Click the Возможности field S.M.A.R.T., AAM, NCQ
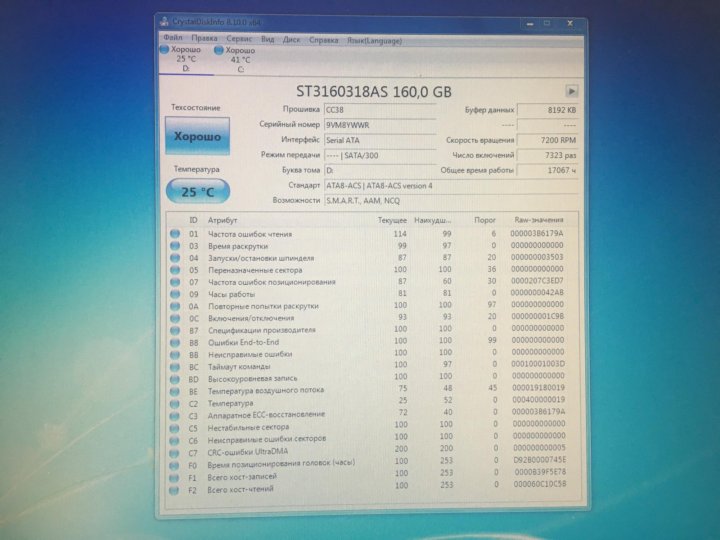Viewport: 720px width, 540px height. pos(451,201)
